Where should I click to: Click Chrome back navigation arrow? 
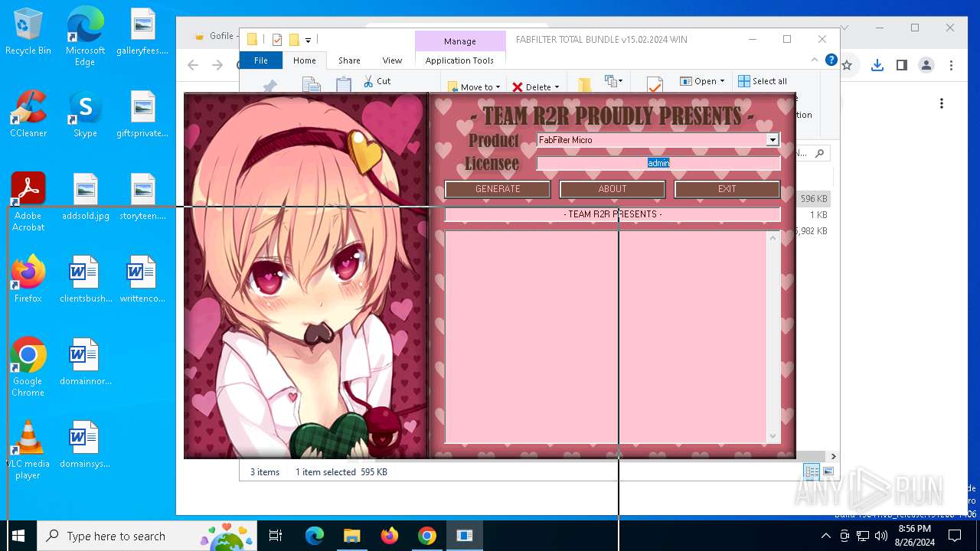click(194, 65)
